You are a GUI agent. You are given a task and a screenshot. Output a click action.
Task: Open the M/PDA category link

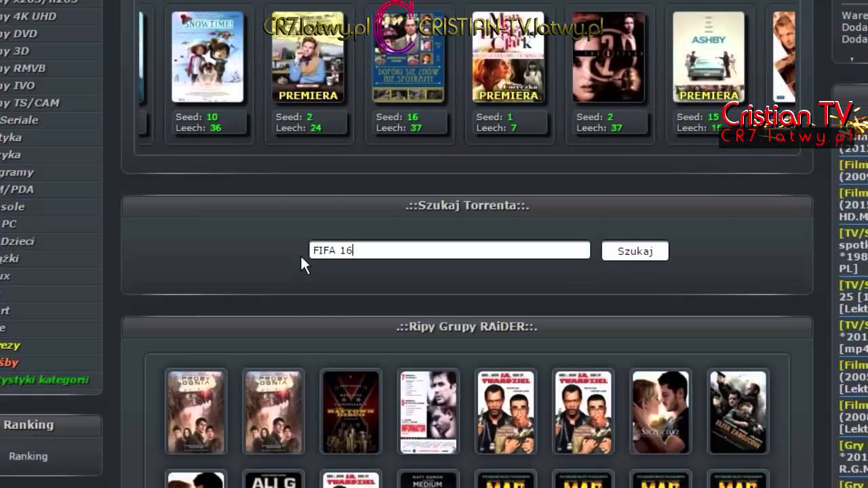pyautogui.click(x=17, y=189)
